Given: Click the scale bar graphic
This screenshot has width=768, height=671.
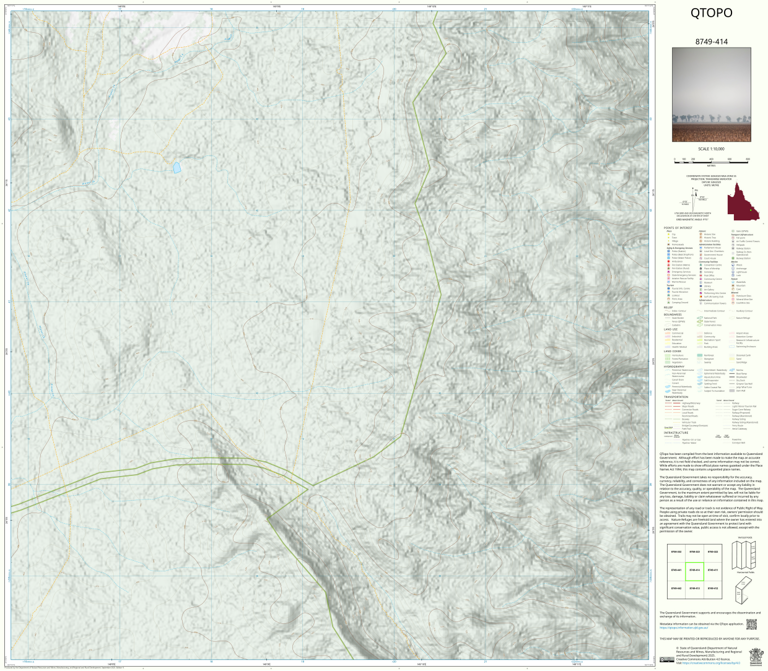Looking at the screenshot, I should 712,161.
